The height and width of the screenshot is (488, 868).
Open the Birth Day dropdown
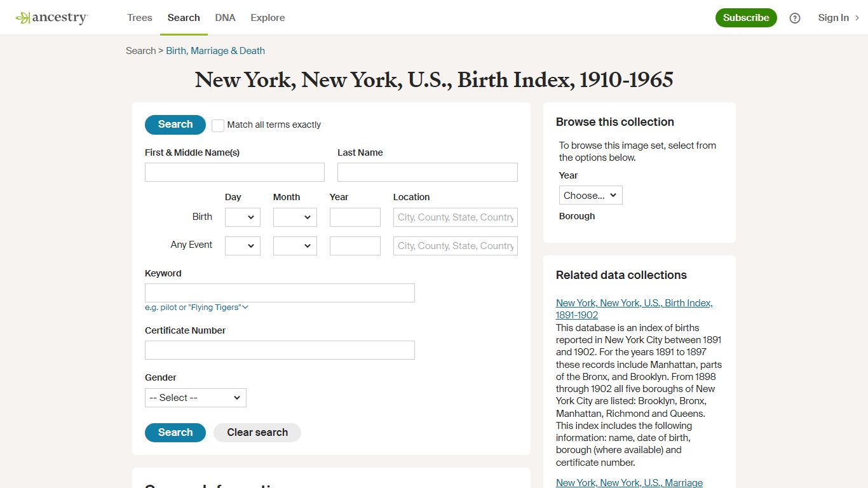coord(243,217)
